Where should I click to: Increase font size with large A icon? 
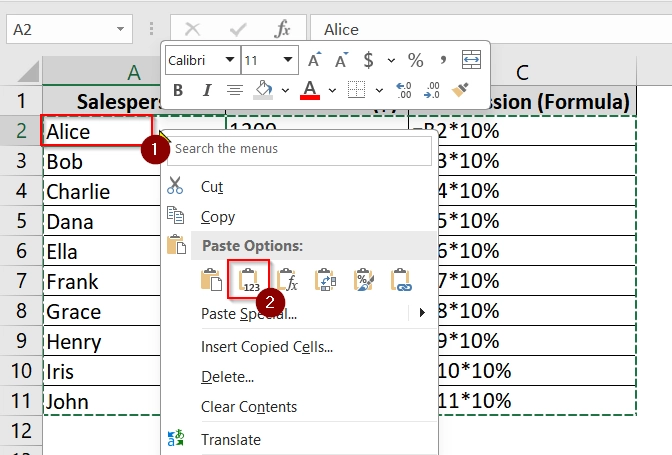click(315, 60)
